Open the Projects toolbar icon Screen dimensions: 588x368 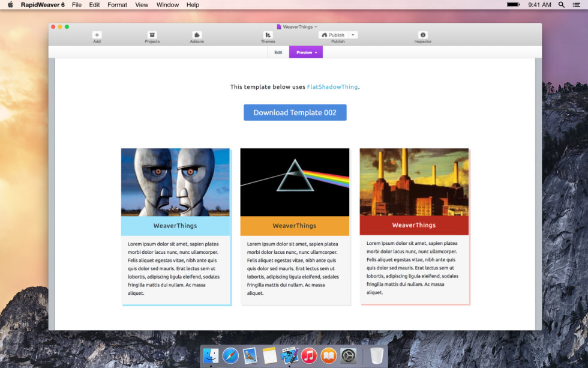[x=152, y=35]
